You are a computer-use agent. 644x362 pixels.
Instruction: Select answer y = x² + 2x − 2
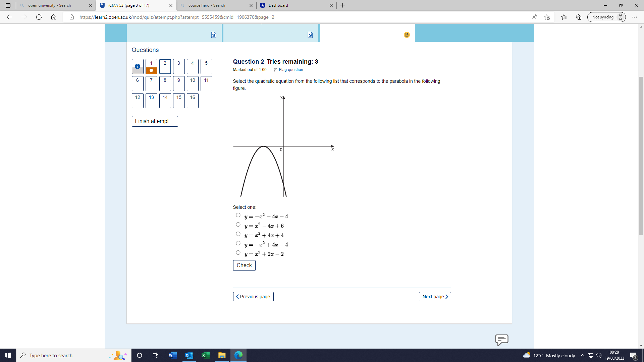tap(238, 252)
